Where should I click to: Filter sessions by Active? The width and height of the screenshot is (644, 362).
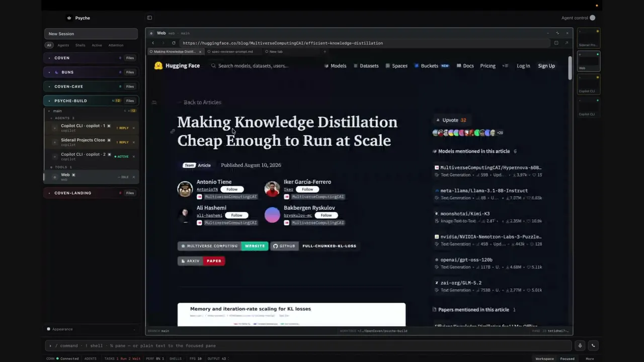point(97,45)
